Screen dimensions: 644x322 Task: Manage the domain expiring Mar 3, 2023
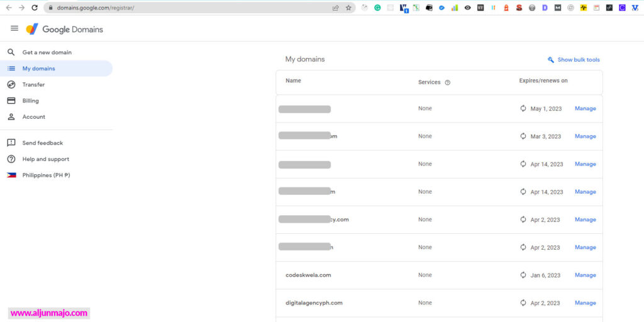pyautogui.click(x=586, y=136)
